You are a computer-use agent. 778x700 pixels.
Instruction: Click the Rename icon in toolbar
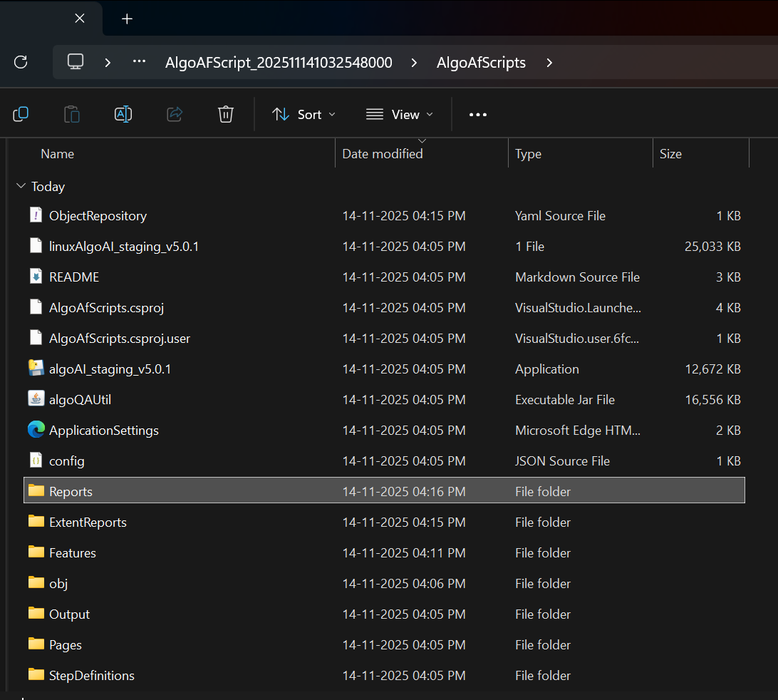[123, 114]
